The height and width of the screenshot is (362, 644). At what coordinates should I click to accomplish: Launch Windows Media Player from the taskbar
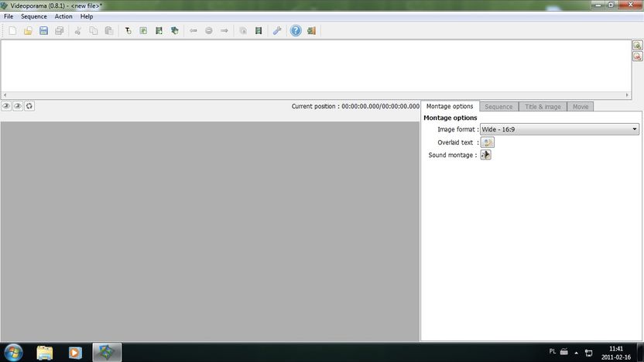click(x=75, y=353)
